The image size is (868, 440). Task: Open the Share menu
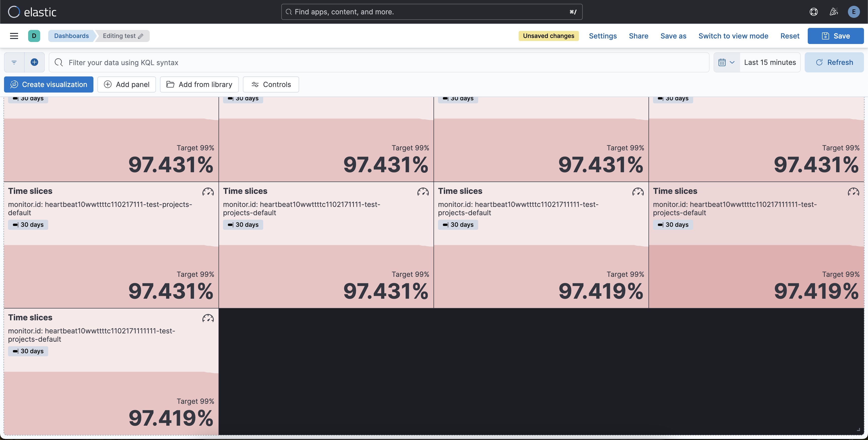click(x=638, y=36)
